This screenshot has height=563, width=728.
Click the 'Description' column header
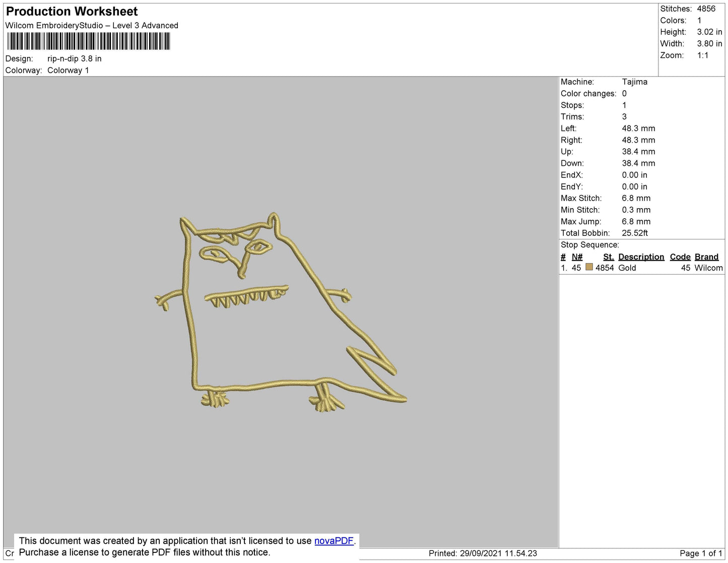pos(641,257)
